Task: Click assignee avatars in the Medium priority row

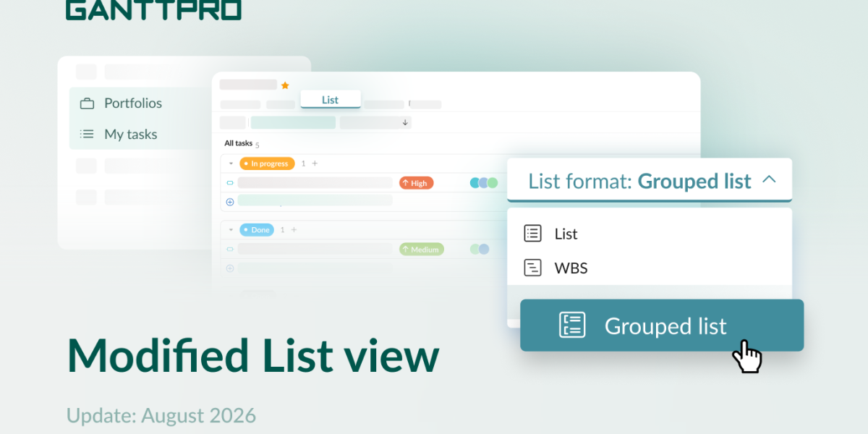Action: click(x=480, y=249)
